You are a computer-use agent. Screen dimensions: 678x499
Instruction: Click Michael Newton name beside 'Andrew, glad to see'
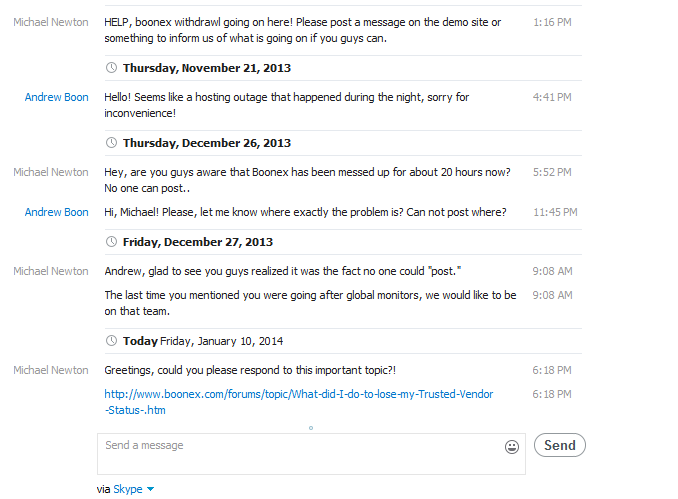pyautogui.click(x=51, y=271)
